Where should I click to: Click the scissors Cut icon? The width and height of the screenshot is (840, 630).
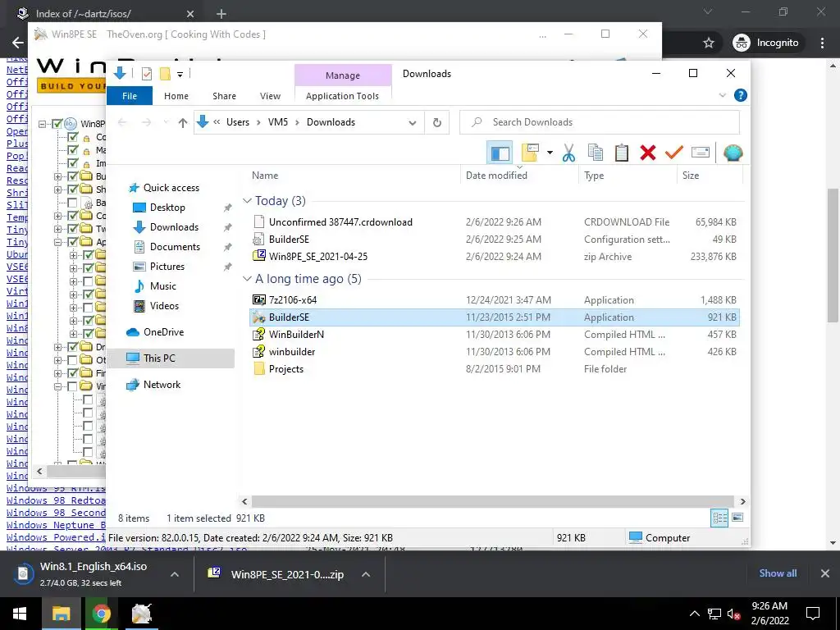[x=568, y=153]
